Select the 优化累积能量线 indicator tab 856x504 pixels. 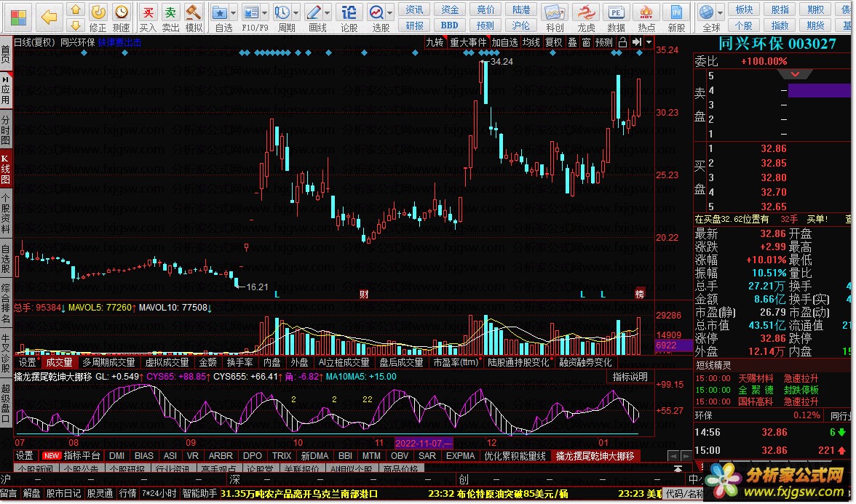tap(515, 456)
